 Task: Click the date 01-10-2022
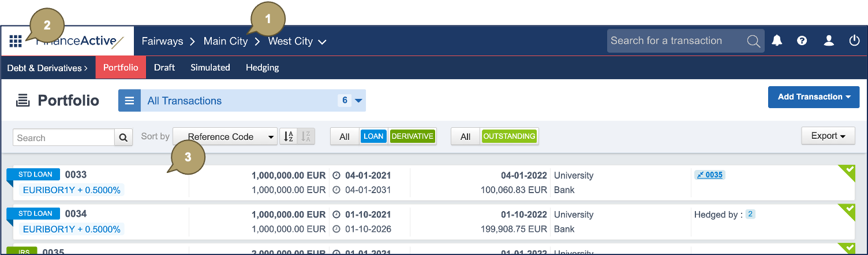coord(524,214)
